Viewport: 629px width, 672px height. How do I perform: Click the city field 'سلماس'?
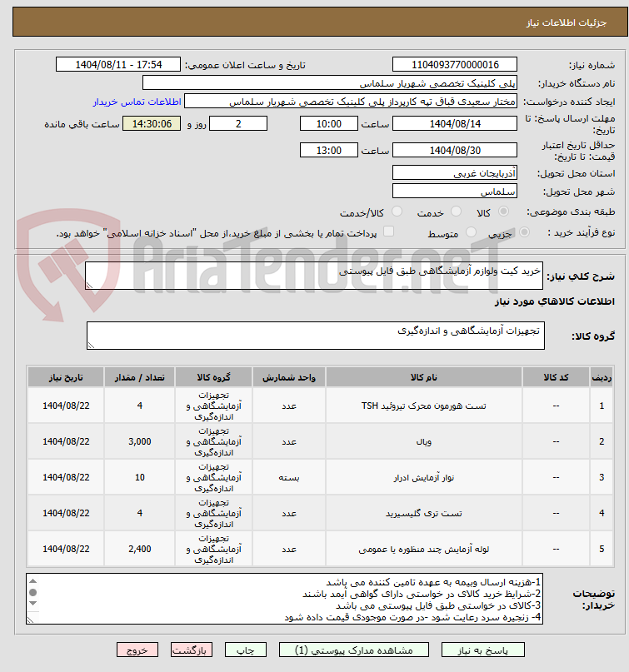click(x=455, y=192)
